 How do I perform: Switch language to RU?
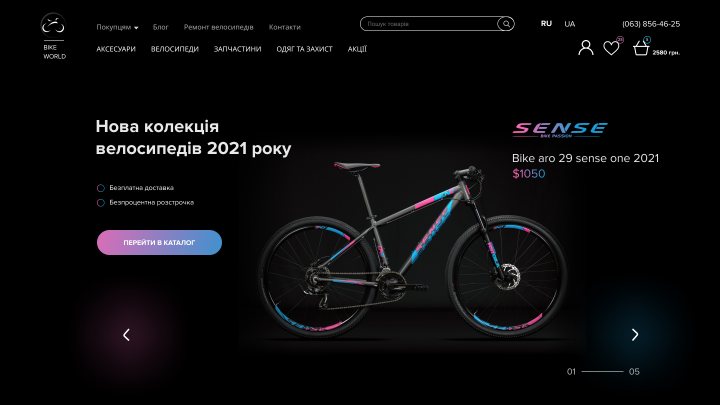point(546,23)
